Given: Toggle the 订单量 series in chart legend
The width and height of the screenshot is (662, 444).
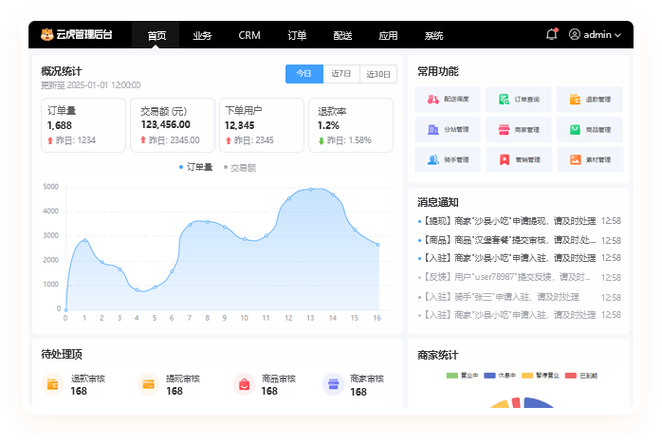Looking at the screenshot, I should [195, 167].
